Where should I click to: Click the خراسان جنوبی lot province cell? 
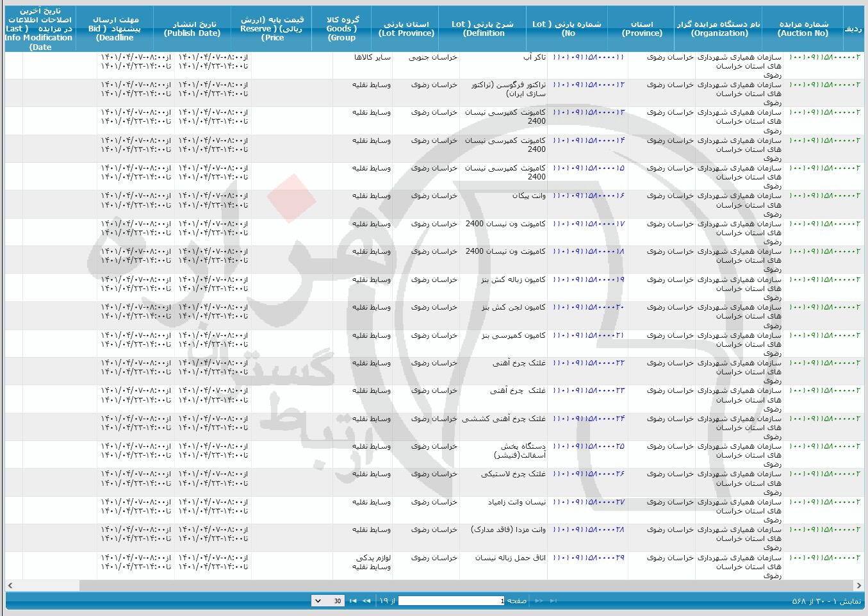tap(426, 65)
